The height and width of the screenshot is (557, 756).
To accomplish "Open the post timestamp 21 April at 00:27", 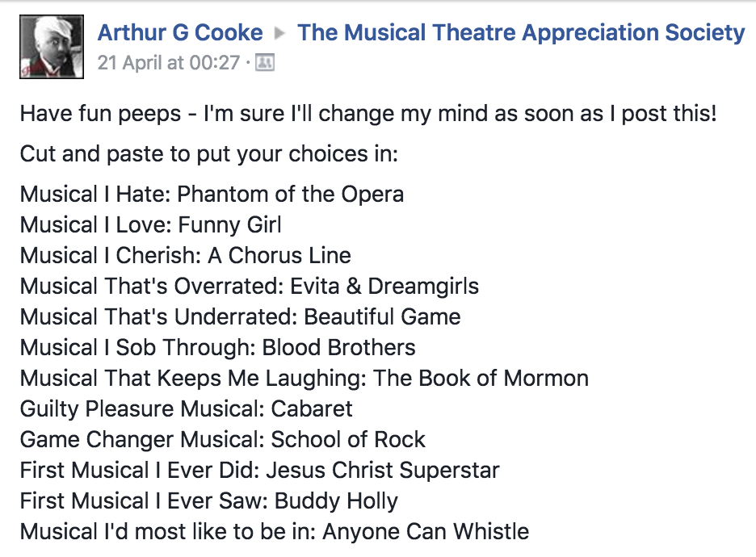I will 168,63.
